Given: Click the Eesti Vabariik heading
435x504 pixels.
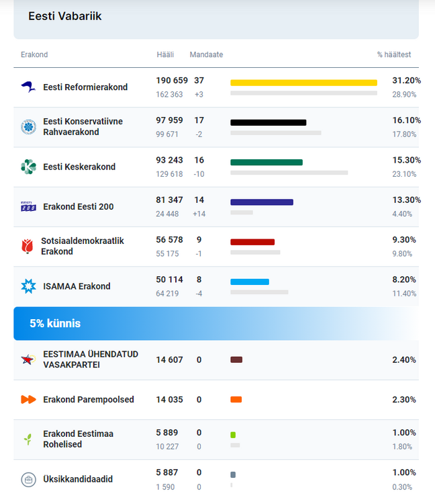Looking at the screenshot, I should tap(65, 15).
